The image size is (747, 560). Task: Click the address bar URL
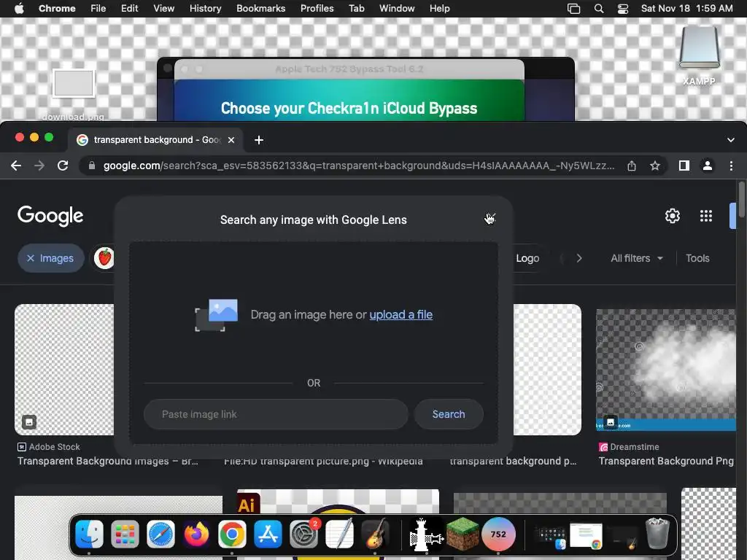[x=358, y=166]
